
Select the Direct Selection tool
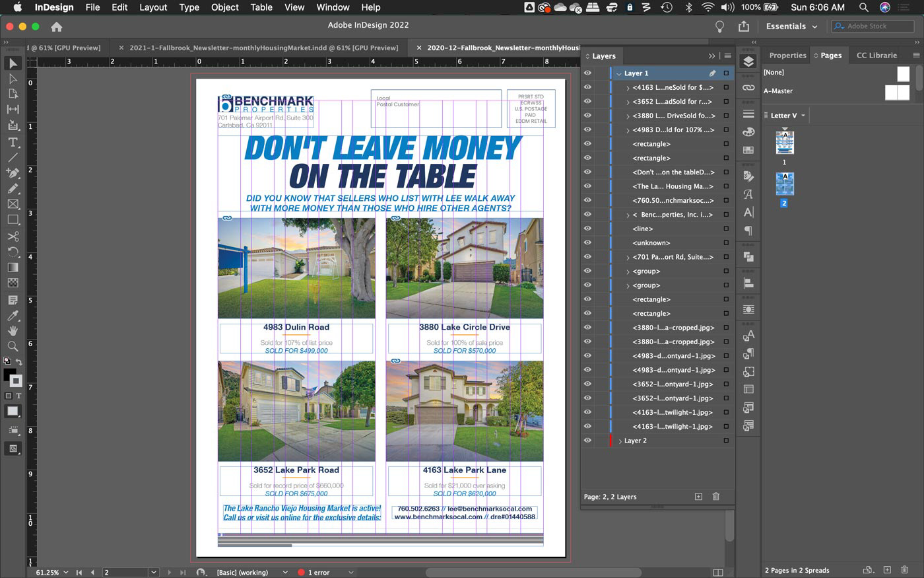[x=13, y=79]
